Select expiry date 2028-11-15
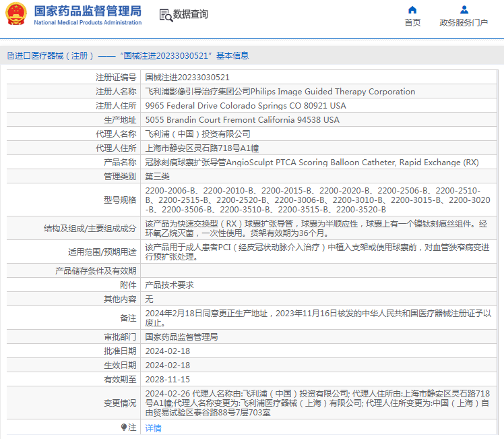 [x=168, y=380]
